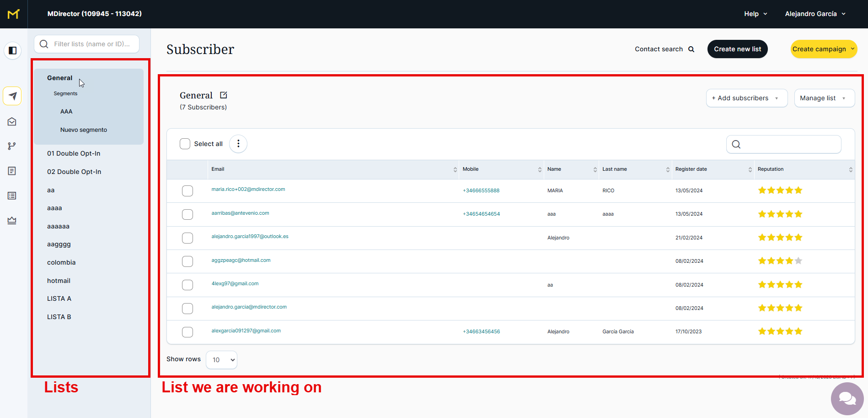Toggle the sidebar collapse panel icon
The width and height of the screenshot is (868, 418).
[x=13, y=50]
